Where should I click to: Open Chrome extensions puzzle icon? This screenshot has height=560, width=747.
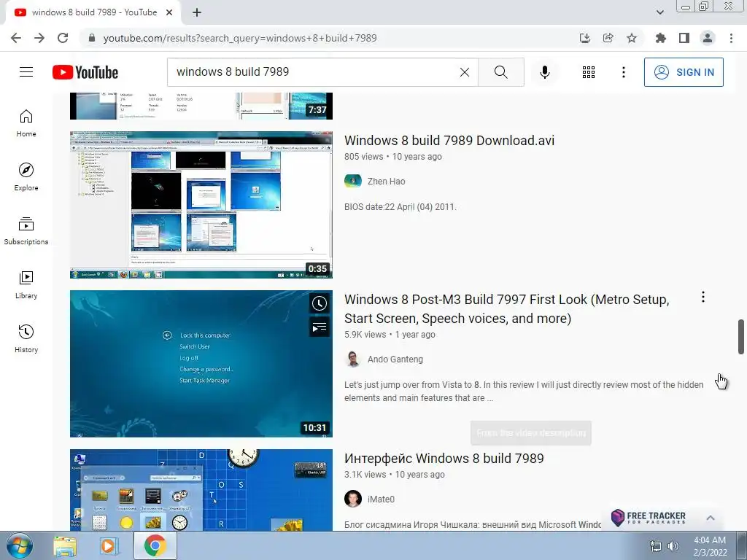660,38
